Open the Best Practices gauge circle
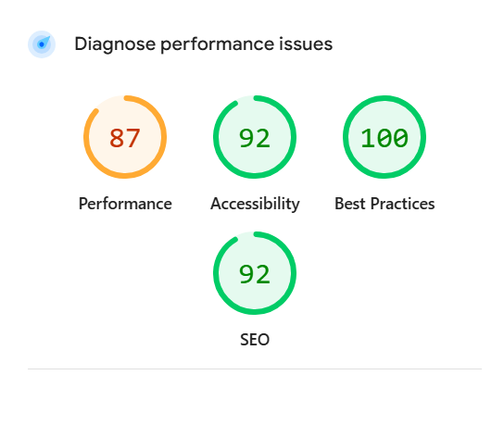The height and width of the screenshot is (425, 504). (x=384, y=137)
